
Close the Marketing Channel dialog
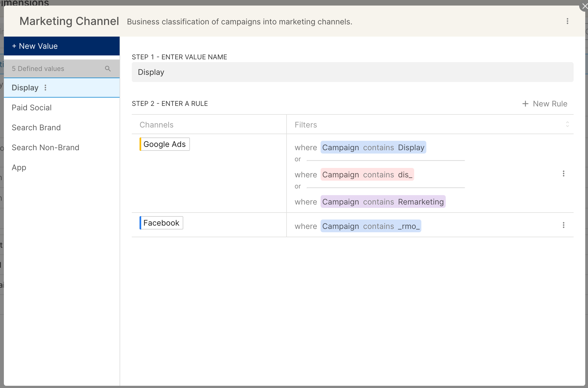584,6
